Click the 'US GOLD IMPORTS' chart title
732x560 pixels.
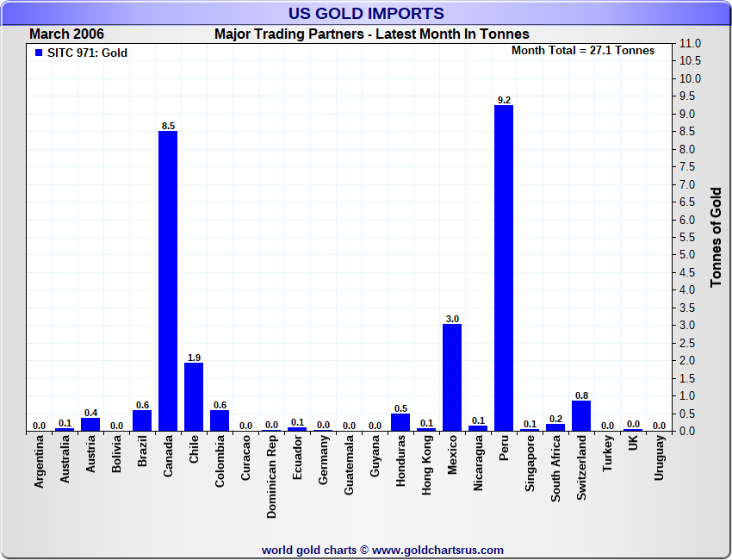click(x=366, y=13)
